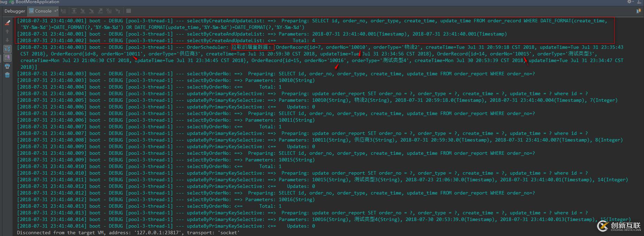Click Down the Stack Trace arrow
Viewport: 644px width, 236px height.
(7, 40)
